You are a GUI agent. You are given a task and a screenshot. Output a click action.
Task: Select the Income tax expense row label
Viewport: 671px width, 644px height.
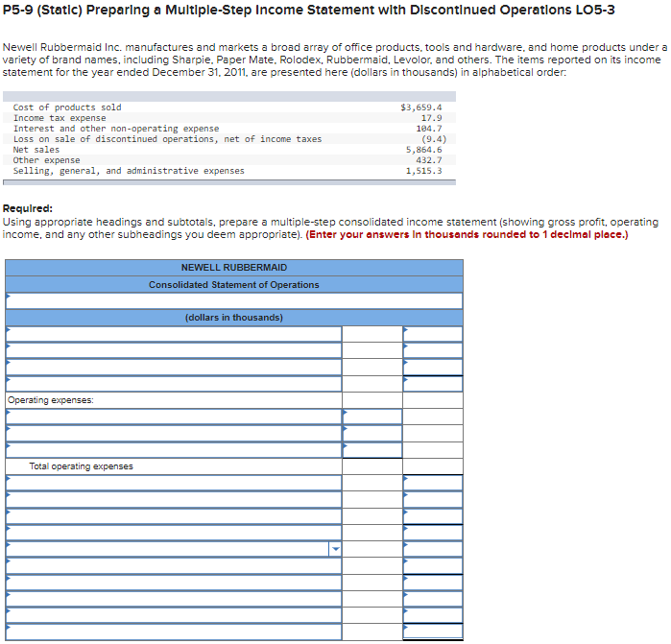[60, 118]
